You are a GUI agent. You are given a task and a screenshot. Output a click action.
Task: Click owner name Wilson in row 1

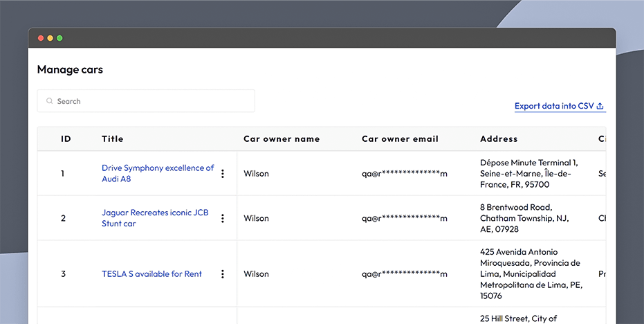[x=256, y=174]
